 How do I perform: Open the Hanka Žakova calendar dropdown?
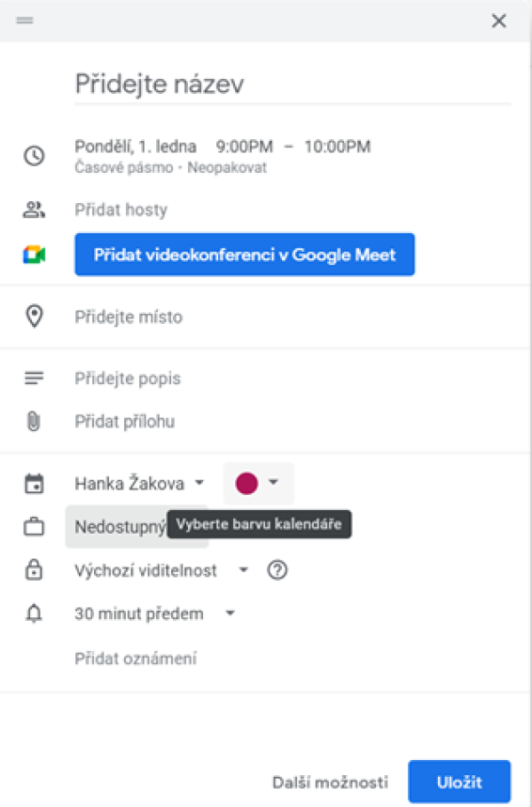click(x=139, y=483)
